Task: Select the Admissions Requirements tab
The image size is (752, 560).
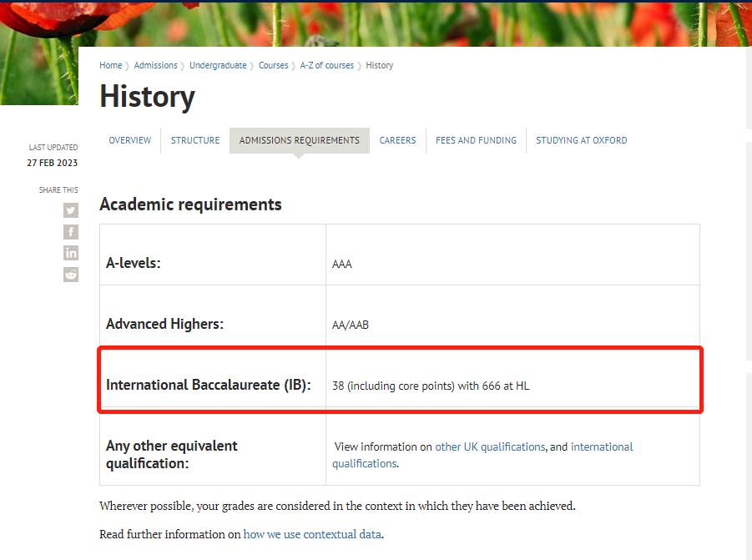Action: click(300, 140)
